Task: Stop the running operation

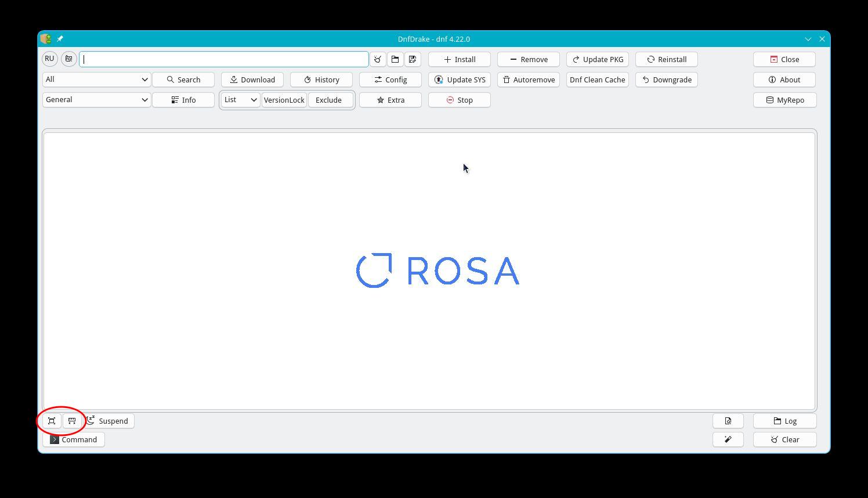Action: tap(460, 100)
